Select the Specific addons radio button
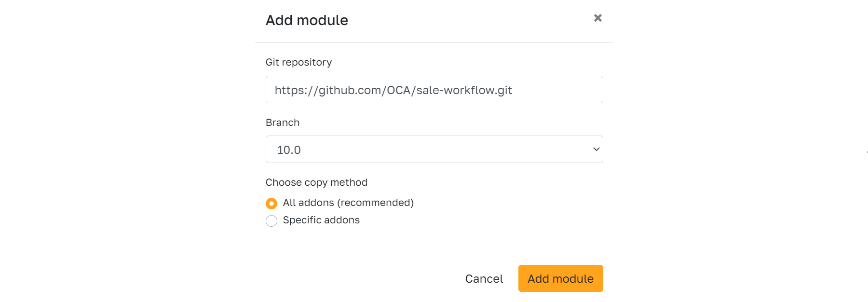The image size is (868, 302). [271, 221]
